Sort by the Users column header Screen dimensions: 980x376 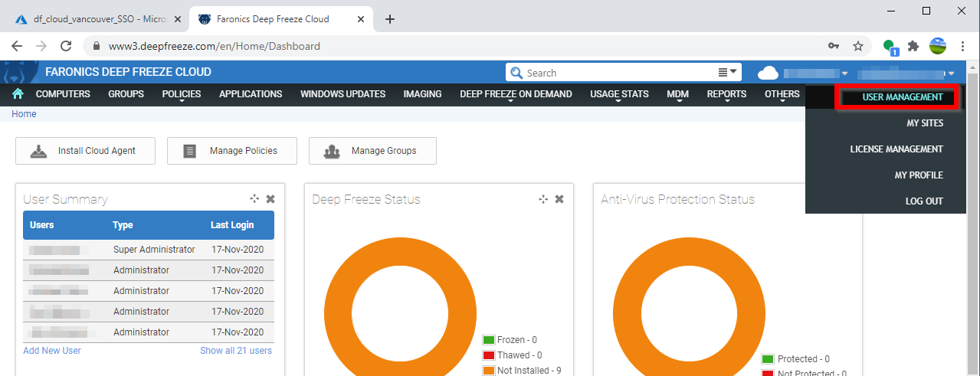42,225
